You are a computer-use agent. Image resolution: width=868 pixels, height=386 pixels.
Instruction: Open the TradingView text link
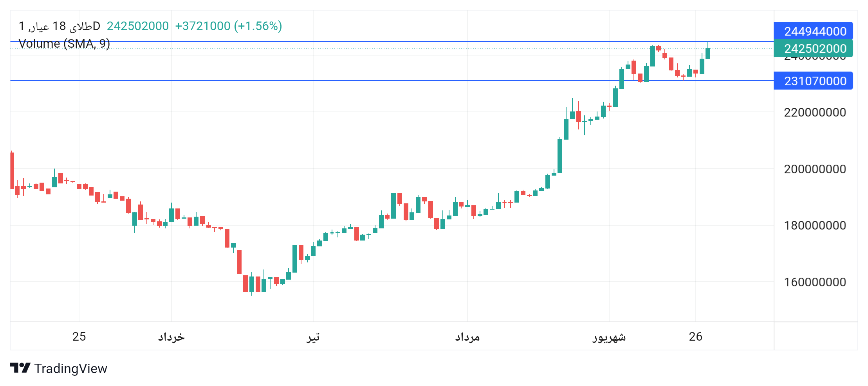tap(70, 368)
